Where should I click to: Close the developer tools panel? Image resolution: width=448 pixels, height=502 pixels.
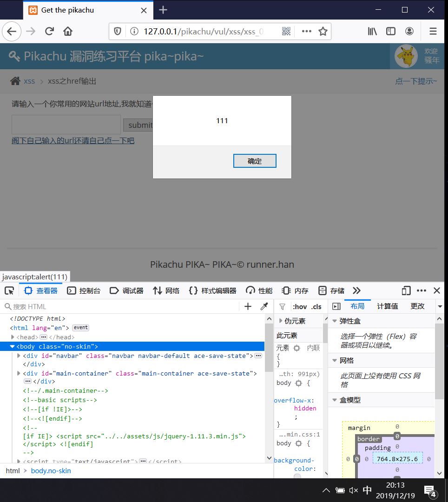pyautogui.click(x=437, y=291)
